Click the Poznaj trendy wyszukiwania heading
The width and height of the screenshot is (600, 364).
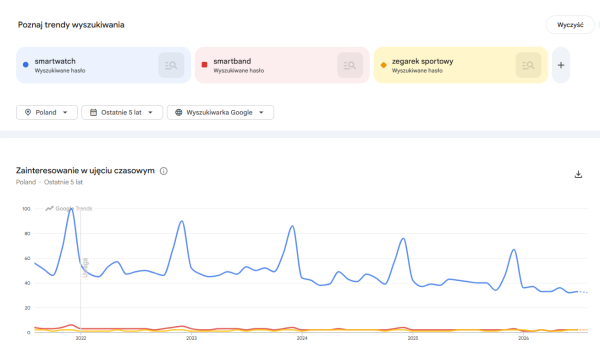click(x=71, y=25)
